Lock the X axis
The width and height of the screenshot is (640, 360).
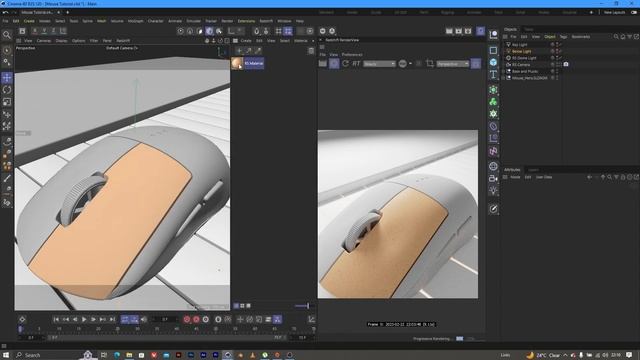pos(35,31)
